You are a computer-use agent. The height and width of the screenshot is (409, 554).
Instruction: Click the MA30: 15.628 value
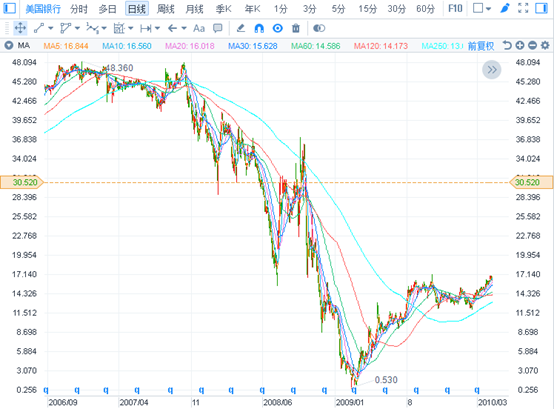point(253,46)
